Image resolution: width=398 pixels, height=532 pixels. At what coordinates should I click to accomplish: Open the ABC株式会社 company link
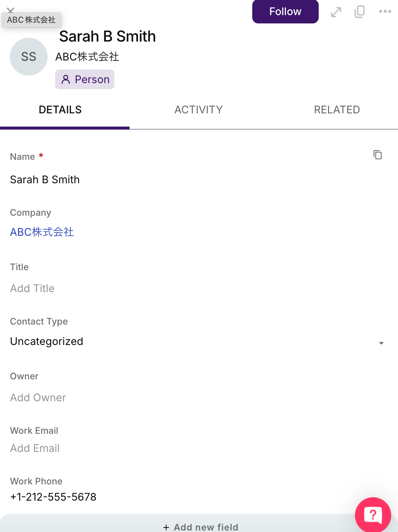[42, 232]
